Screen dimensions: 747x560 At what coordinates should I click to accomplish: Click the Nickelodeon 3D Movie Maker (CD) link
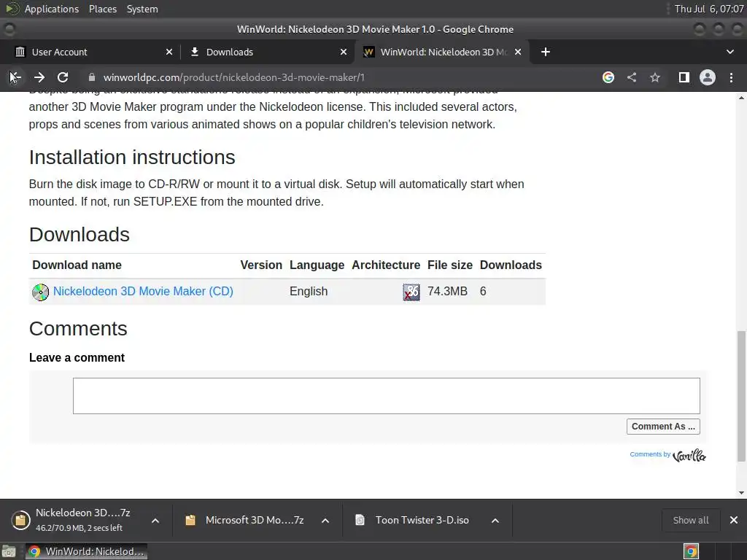[143, 291]
